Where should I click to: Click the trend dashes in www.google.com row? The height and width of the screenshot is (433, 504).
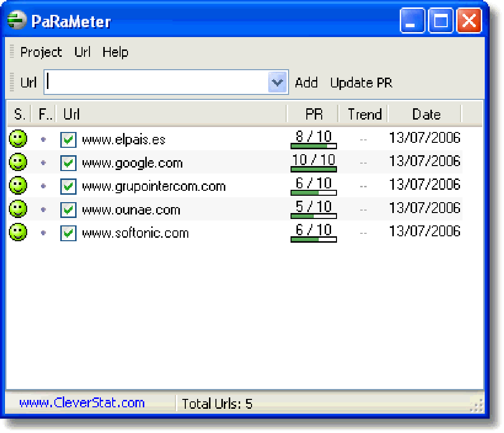(x=363, y=163)
